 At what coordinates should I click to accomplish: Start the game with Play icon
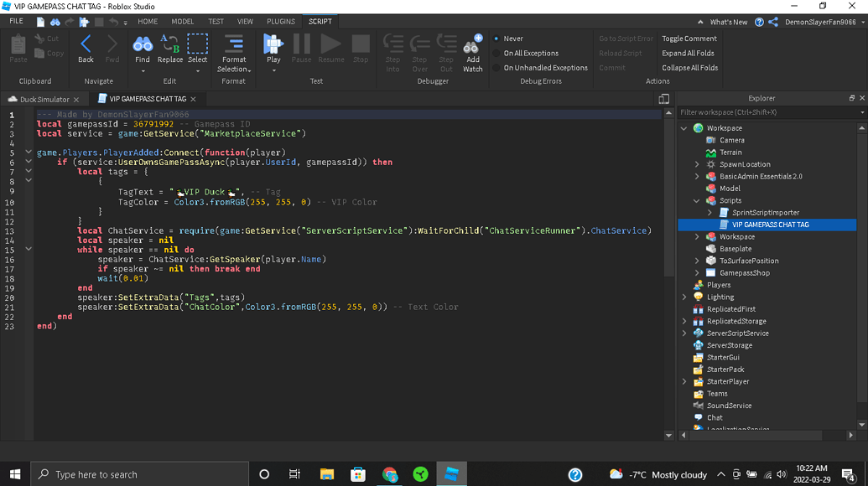[273, 43]
